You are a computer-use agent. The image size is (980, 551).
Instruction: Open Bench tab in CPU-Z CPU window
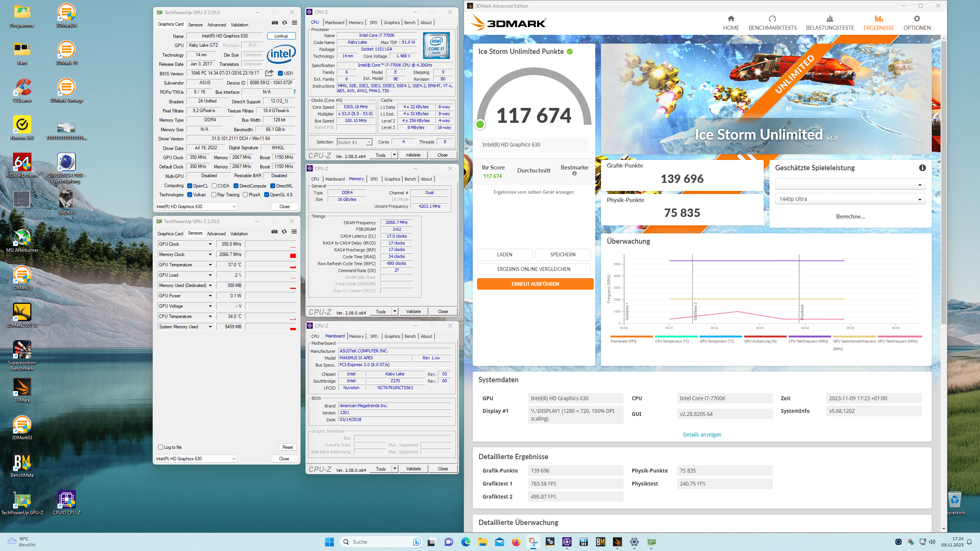click(410, 23)
